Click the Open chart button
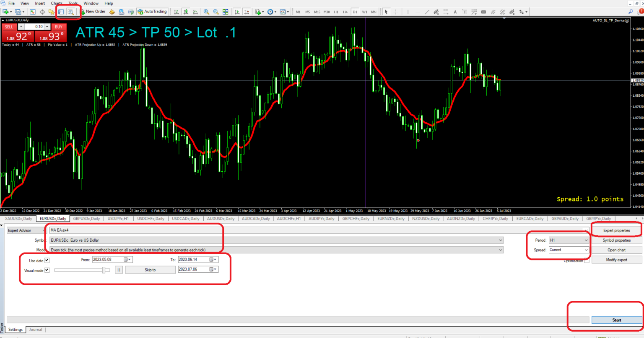Viewport: 644px width, 338px height. [616, 250]
